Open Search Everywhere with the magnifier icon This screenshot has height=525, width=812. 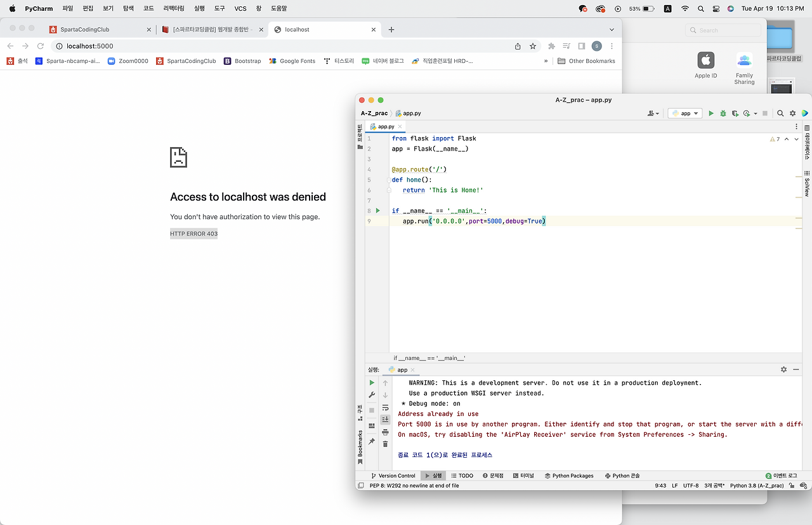tap(780, 113)
